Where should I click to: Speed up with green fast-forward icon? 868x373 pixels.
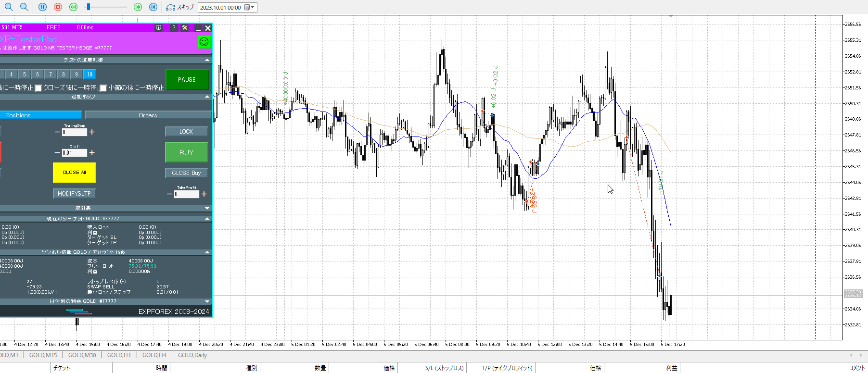(x=138, y=7)
